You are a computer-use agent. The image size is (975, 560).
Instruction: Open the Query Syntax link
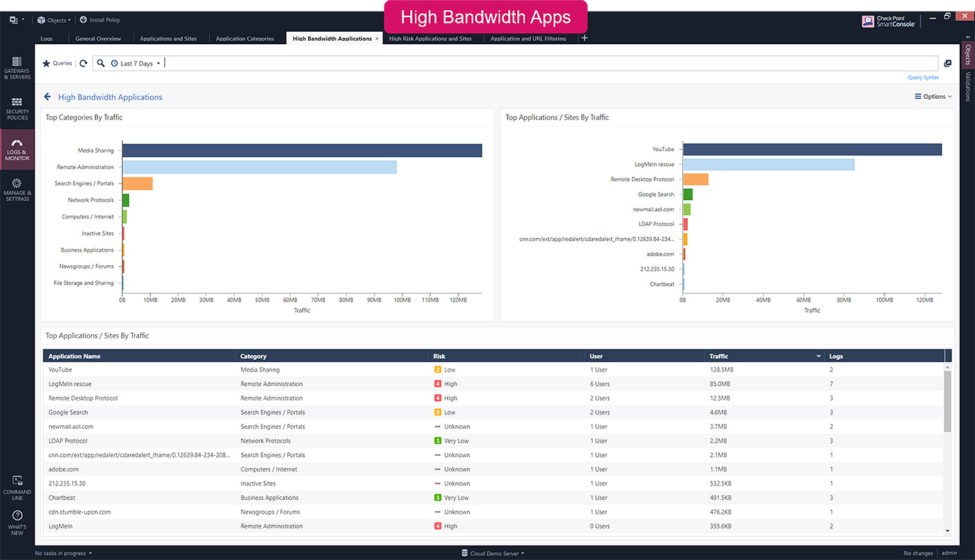[923, 78]
